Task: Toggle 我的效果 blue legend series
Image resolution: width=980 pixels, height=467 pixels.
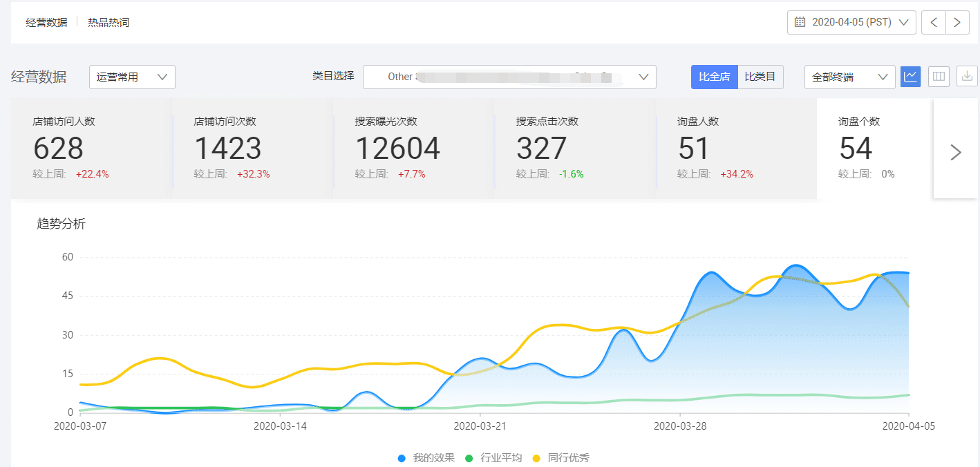Action: [426, 458]
